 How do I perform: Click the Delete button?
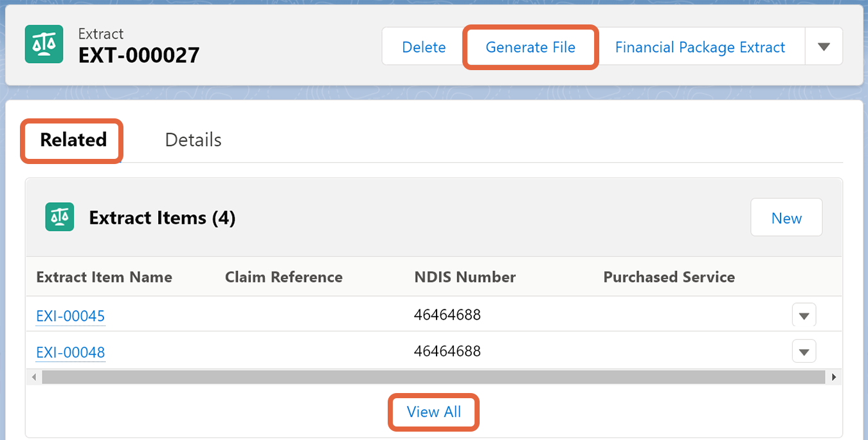coord(424,47)
